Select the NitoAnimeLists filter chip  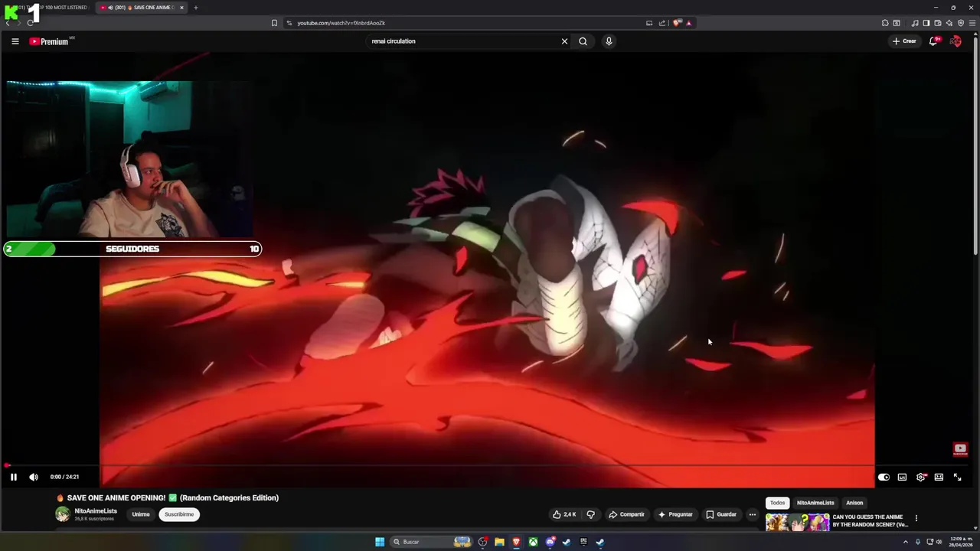[x=815, y=503]
